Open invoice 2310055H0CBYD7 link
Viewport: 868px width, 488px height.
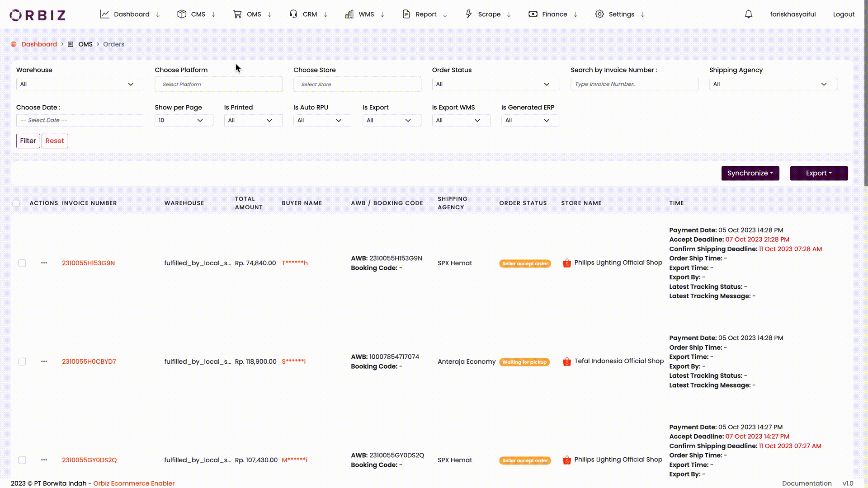coord(89,361)
